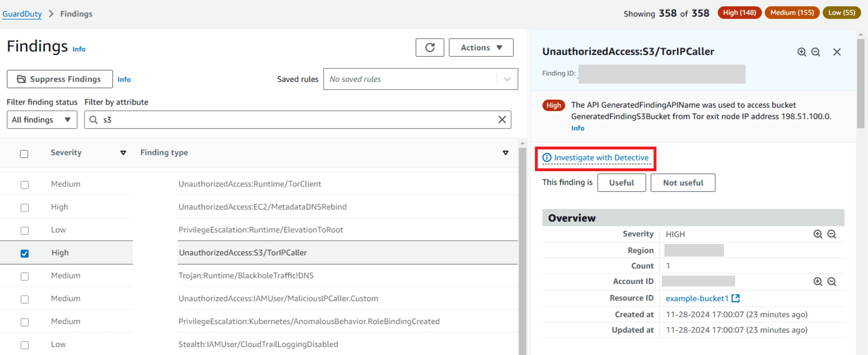
Task: Filter by High (148) severity badge
Action: tap(739, 13)
